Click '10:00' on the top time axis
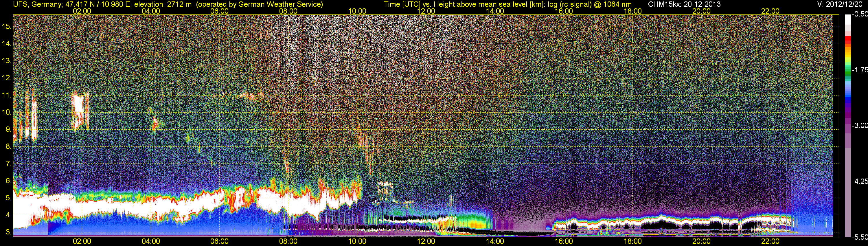The image size is (868, 246). click(357, 11)
